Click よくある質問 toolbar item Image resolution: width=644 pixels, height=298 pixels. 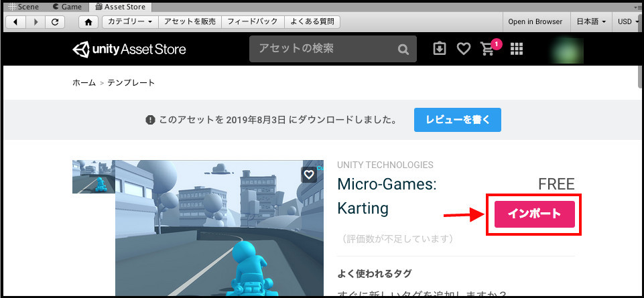(x=312, y=21)
